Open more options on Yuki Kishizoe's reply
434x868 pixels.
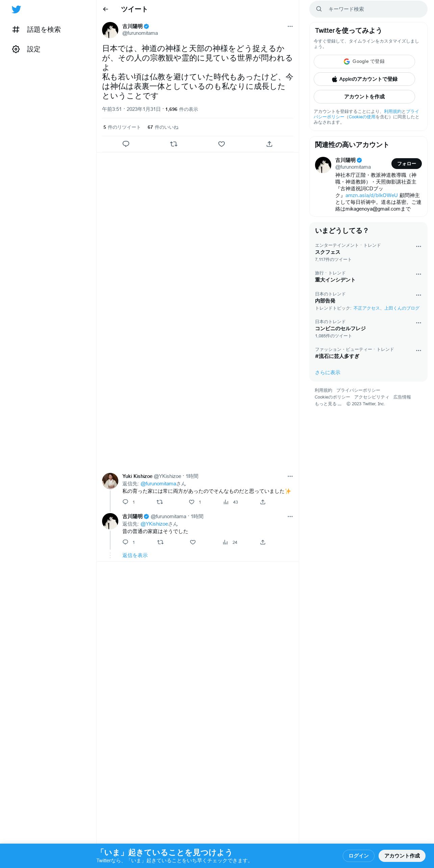290,476
